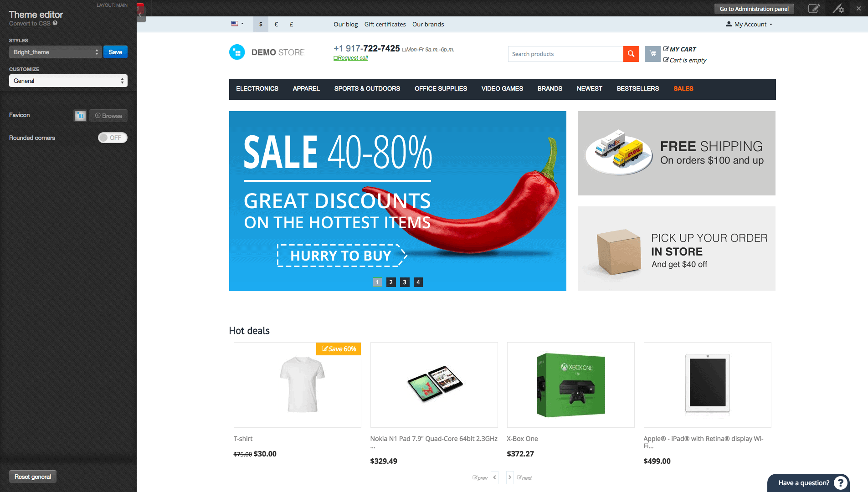Screen dimensions: 868x492
Task: Select the euro currency option
Action: (x=276, y=24)
